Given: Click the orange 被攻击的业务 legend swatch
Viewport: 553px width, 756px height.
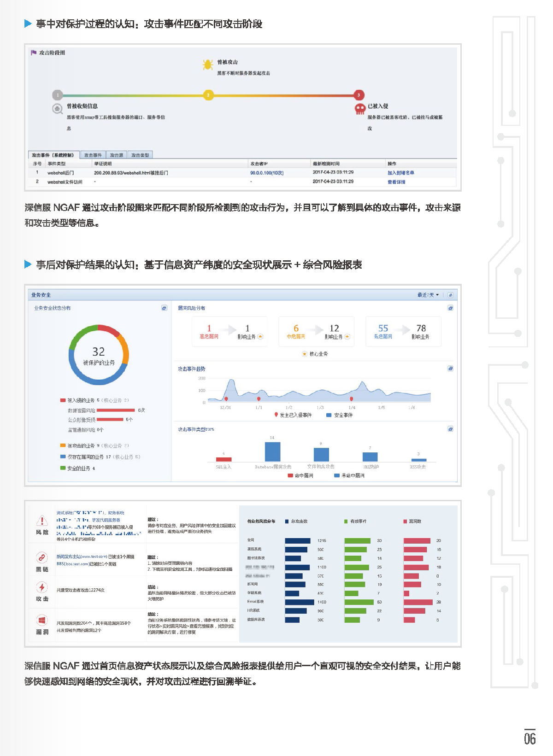Looking at the screenshot, I should [x=63, y=445].
